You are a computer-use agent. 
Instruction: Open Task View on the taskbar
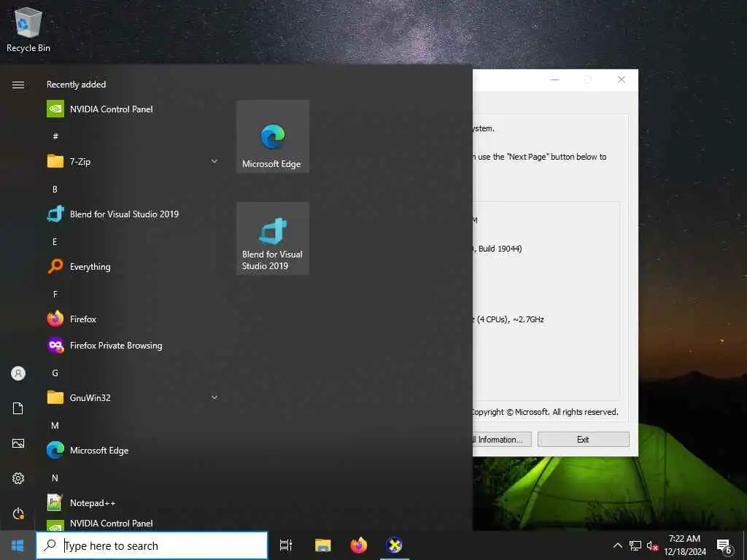pyautogui.click(x=286, y=545)
